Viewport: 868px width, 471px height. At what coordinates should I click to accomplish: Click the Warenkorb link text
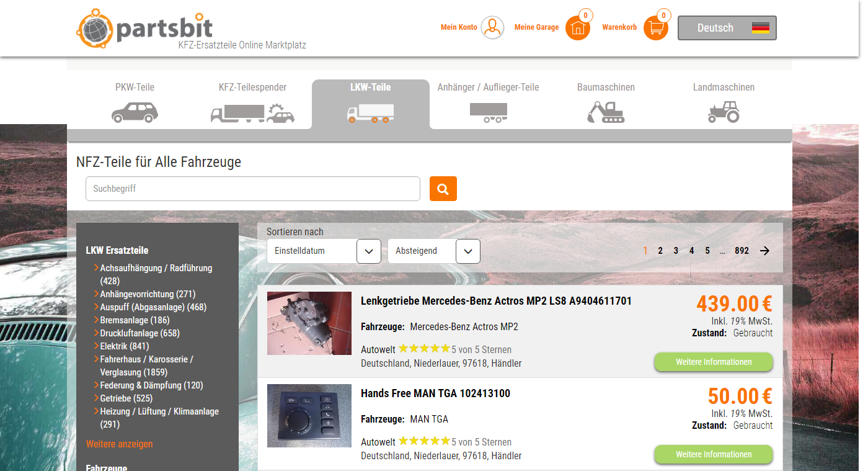(x=619, y=27)
